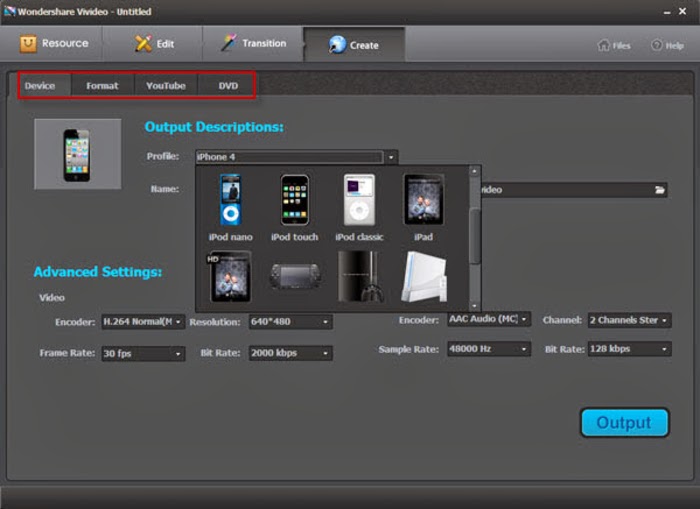
Task: Close the Wondershare Vivideo window
Action: [683, 12]
